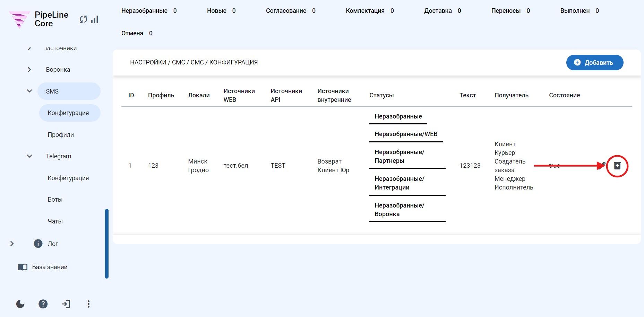Select the Telegram menu item

click(58, 156)
